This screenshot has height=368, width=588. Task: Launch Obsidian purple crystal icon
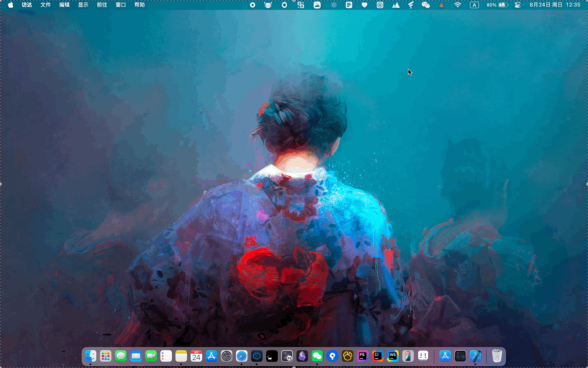pyautogui.click(x=302, y=356)
